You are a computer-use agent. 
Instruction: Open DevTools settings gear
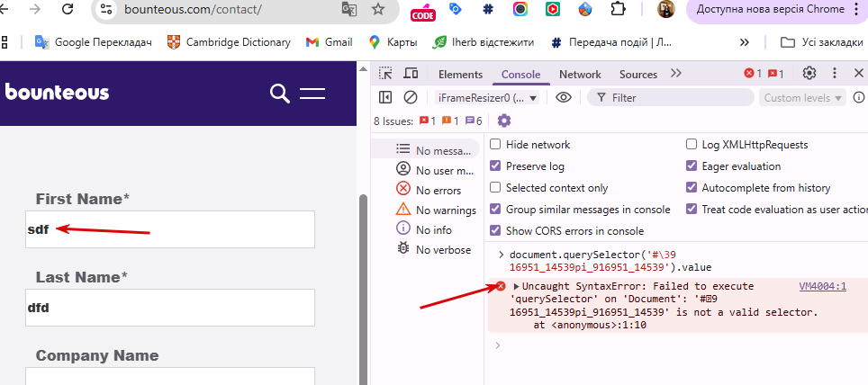[x=809, y=74]
